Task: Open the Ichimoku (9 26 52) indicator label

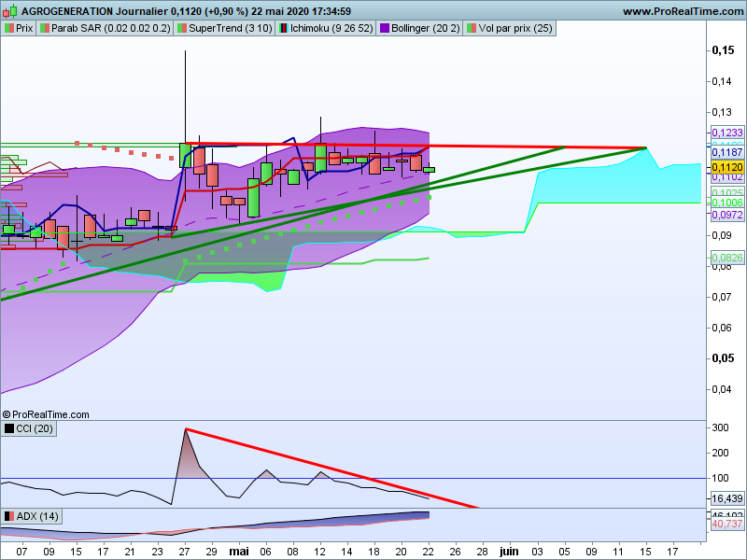Action: (x=326, y=28)
